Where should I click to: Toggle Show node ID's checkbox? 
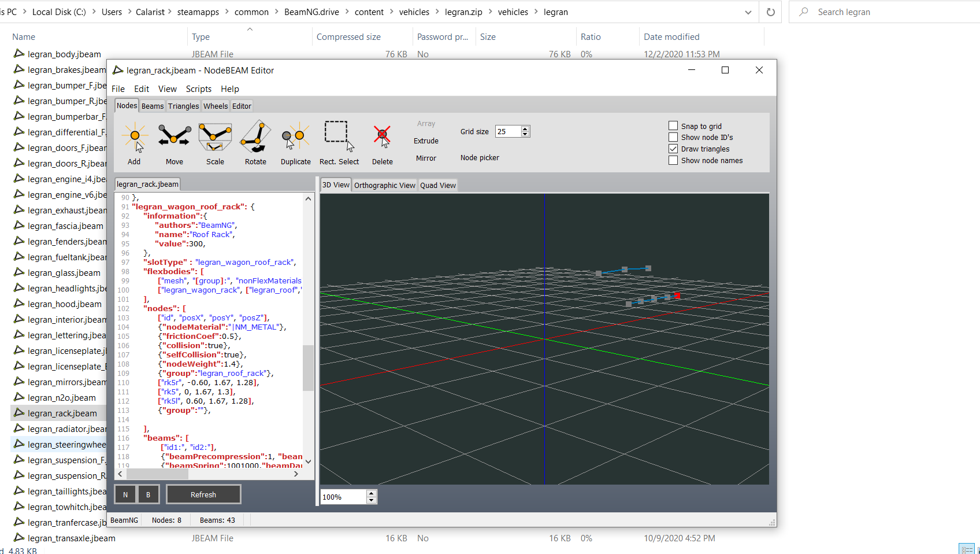click(x=673, y=138)
